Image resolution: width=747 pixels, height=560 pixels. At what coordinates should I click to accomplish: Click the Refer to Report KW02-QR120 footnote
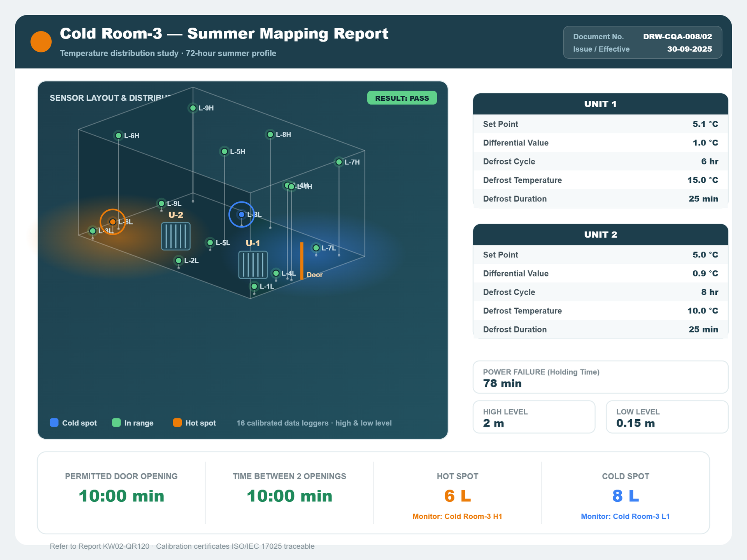point(182,546)
